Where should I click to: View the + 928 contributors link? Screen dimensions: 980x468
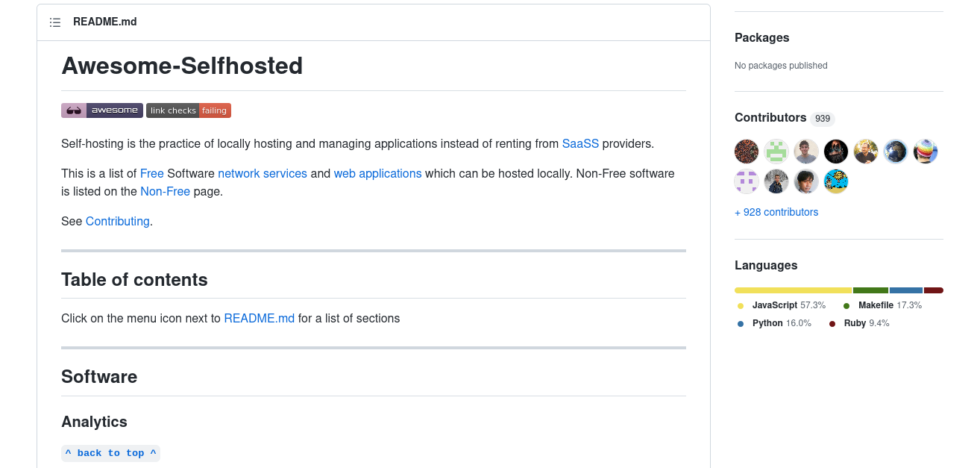(776, 212)
